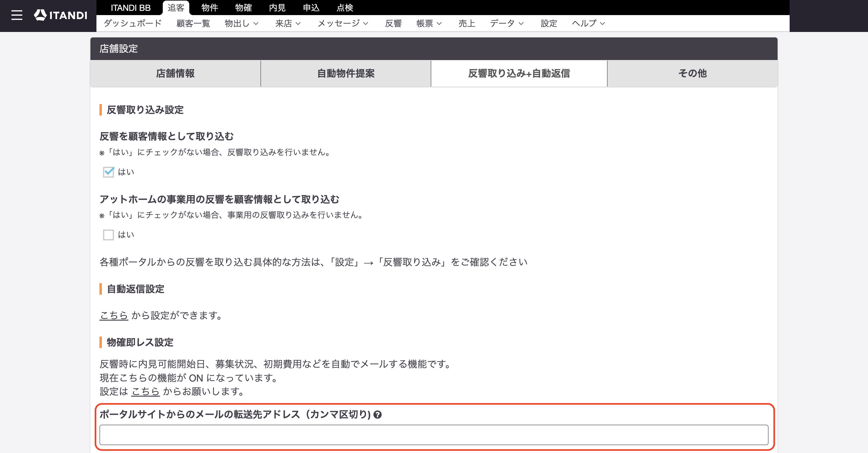Expand the 来店 dropdown menu
The height and width of the screenshot is (453, 868).
(288, 23)
